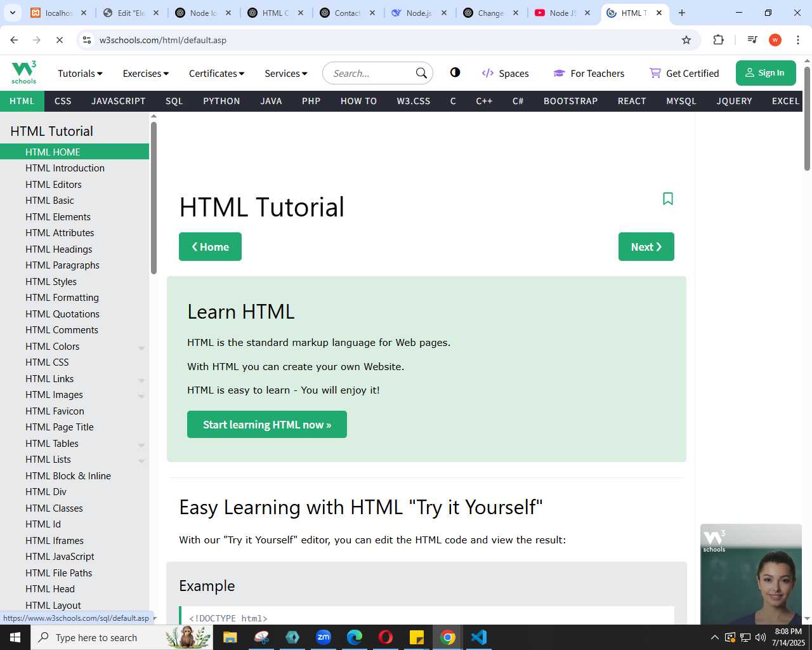The width and height of the screenshot is (812, 650).
Task: Click the page's main vertical scrollbar
Action: click(x=807, y=118)
